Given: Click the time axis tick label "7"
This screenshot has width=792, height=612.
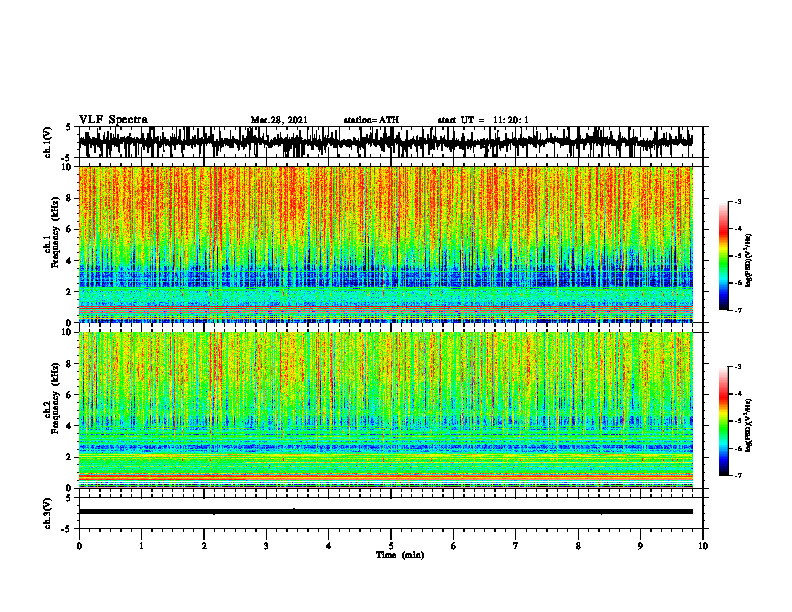Looking at the screenshot, I should tap(516, 546).
